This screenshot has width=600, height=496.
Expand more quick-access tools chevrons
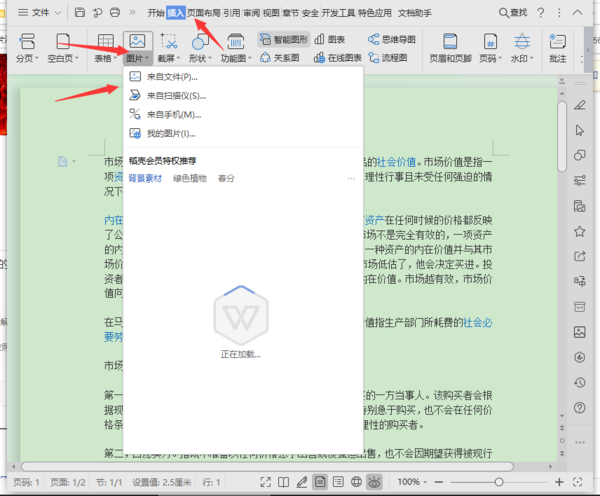132,13
